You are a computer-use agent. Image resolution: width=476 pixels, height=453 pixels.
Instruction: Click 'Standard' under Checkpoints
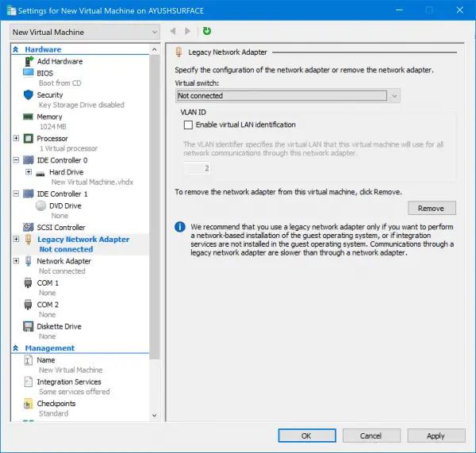click(54, 413)
